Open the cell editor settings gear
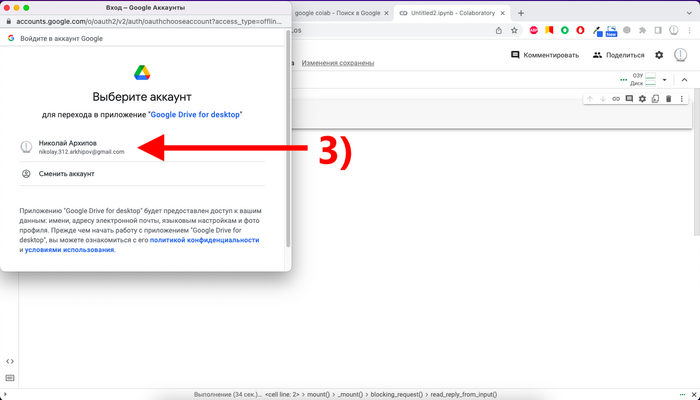 click(642, 99)
